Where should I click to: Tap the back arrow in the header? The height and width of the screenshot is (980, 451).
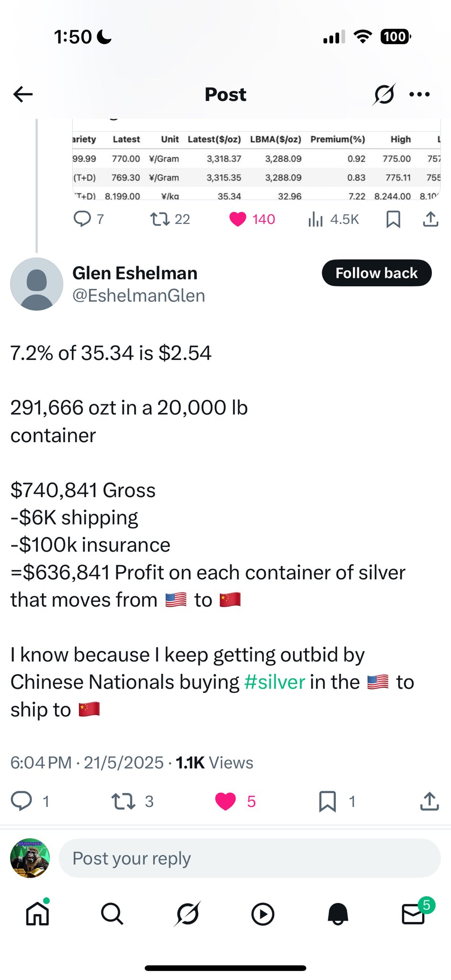tap(23, 94)
